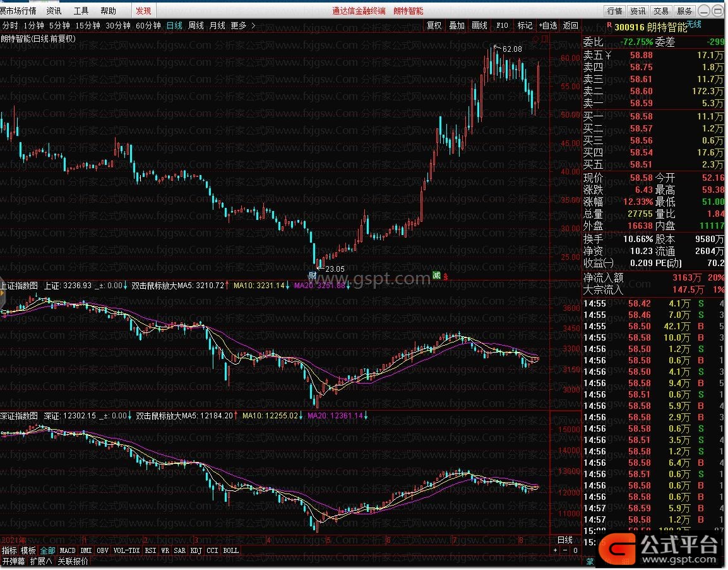The height and width of the screenshot is (570, 728).
Task: Select the VOL-TDX indicator
Action: tap(126, 550)
